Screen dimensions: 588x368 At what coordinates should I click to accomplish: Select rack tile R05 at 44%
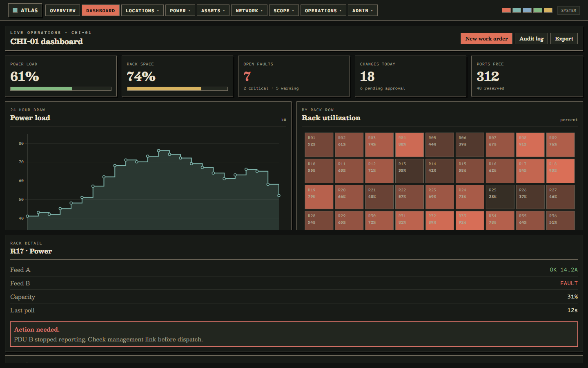coord(440,145)
